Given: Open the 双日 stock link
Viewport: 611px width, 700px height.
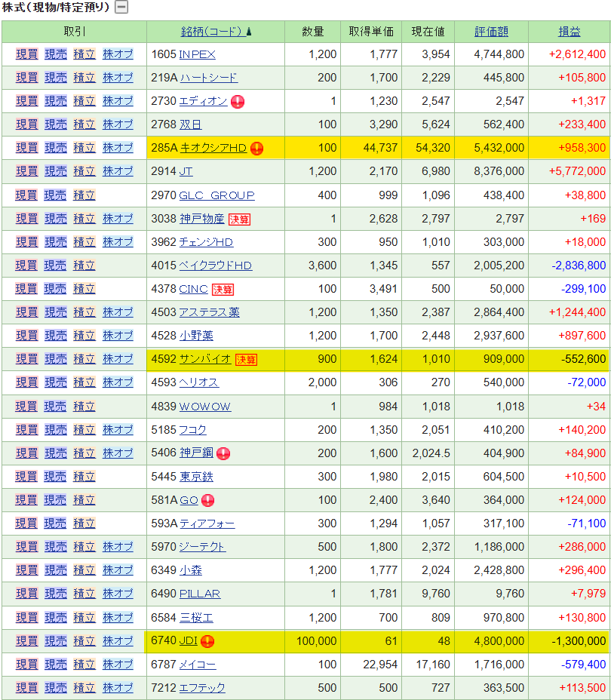Looking at the screenshot, I should 191,124.
